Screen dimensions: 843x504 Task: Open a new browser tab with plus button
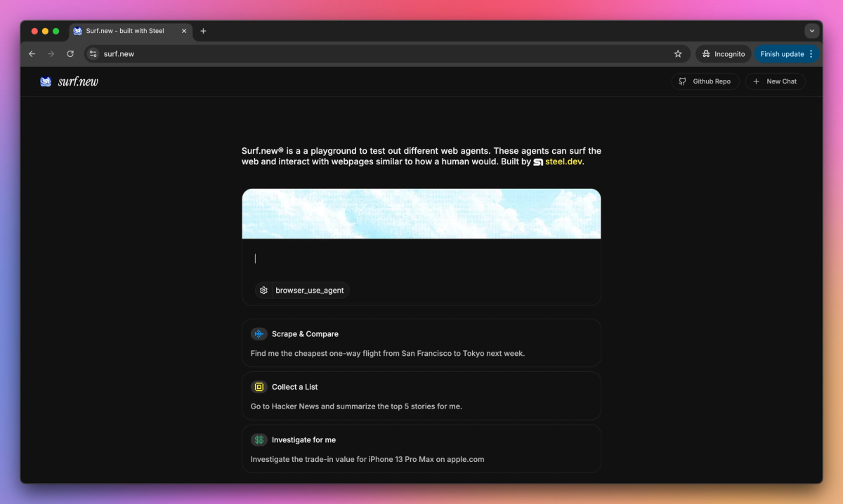(x=203, y=31)
